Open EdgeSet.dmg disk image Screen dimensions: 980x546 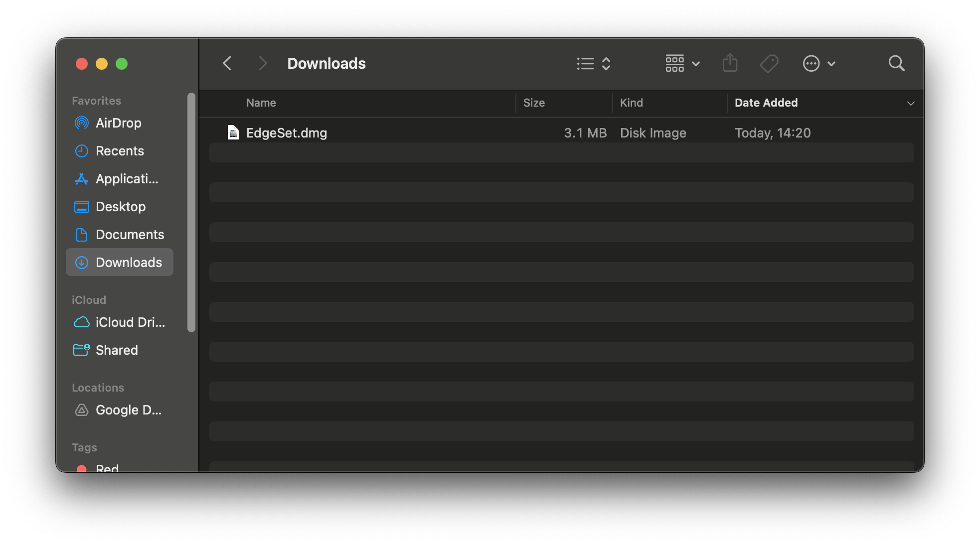click(x=286, y=133)
